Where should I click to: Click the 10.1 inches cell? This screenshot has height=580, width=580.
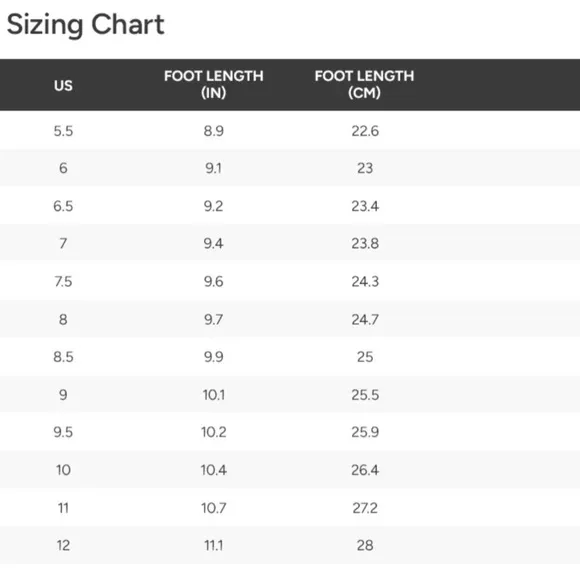coord(214,395)
